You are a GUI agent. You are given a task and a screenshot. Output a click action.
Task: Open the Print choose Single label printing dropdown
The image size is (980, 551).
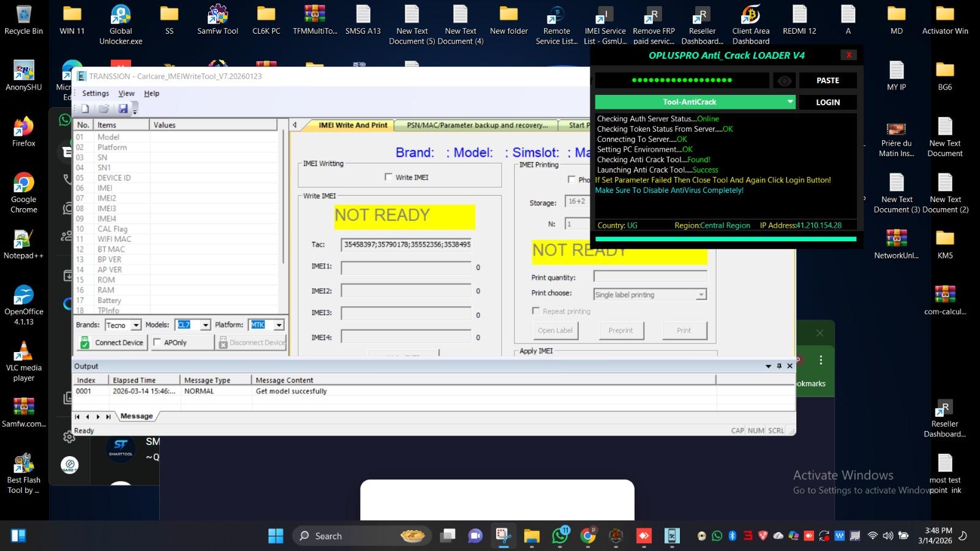(x=701, y=294)
